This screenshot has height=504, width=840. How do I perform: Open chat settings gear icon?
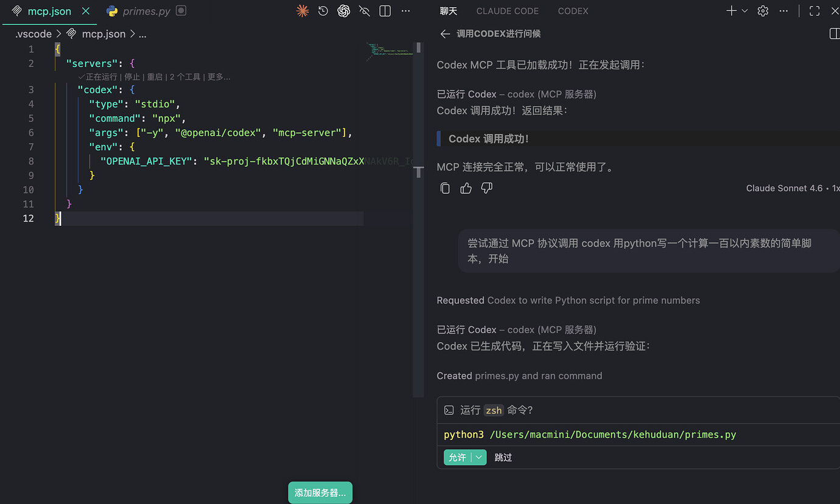pyautogui.click(x=763, y=11)
